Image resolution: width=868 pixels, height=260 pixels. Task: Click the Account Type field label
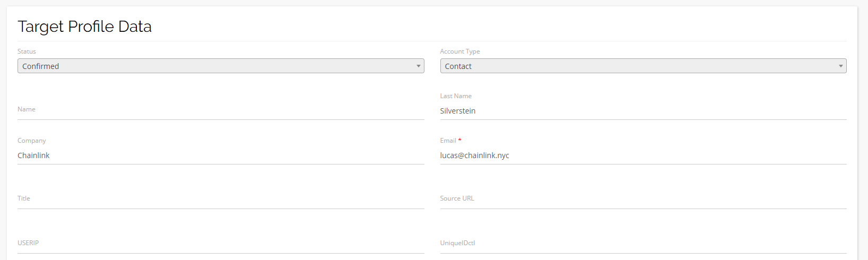coord(459,51)
